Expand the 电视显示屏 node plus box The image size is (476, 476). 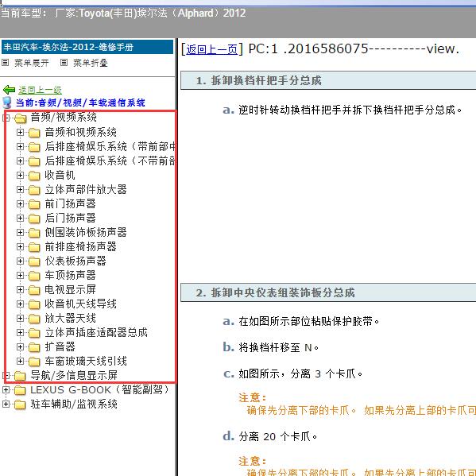20,289
